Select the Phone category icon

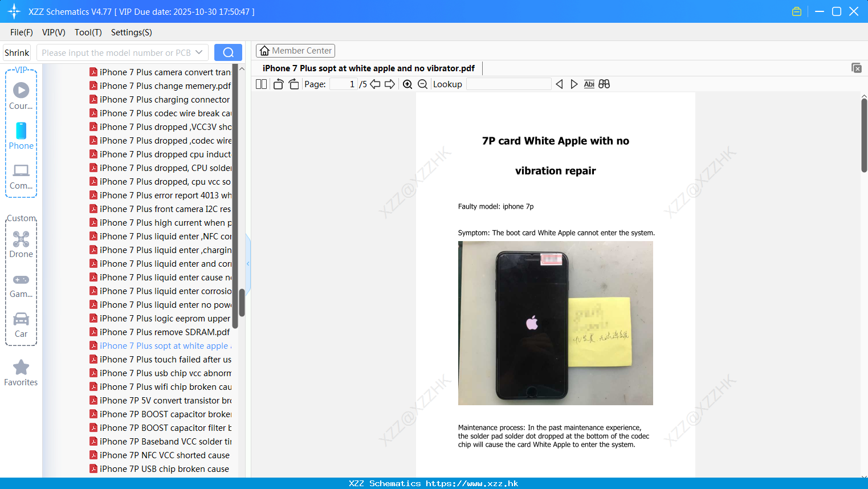tap(21, 136)
